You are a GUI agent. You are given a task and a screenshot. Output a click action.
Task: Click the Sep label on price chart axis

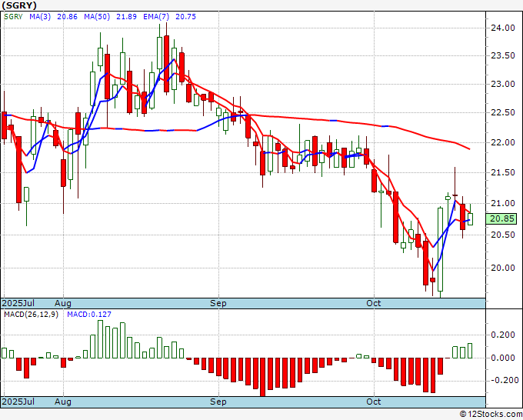(x=218, y=304)
